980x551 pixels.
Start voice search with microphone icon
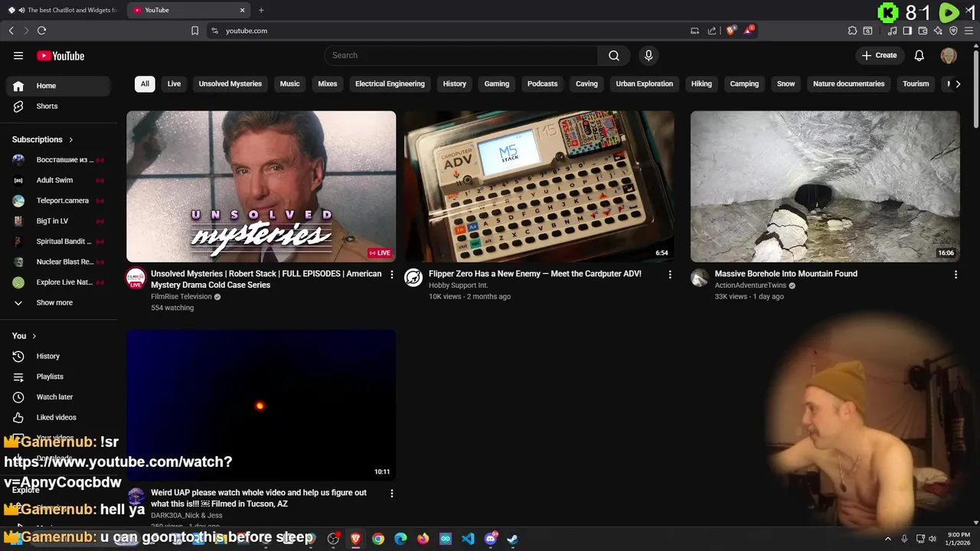click(x=648, y=55)
